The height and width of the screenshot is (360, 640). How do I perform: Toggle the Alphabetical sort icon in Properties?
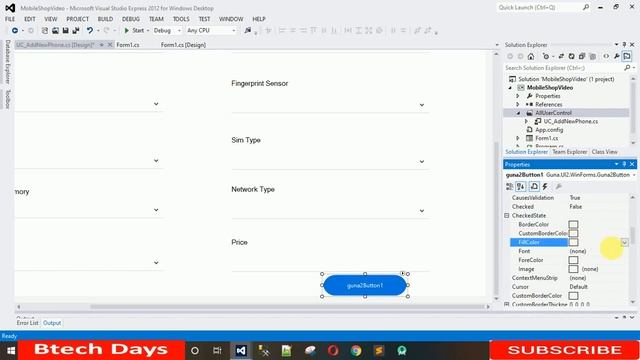point(520,187)
